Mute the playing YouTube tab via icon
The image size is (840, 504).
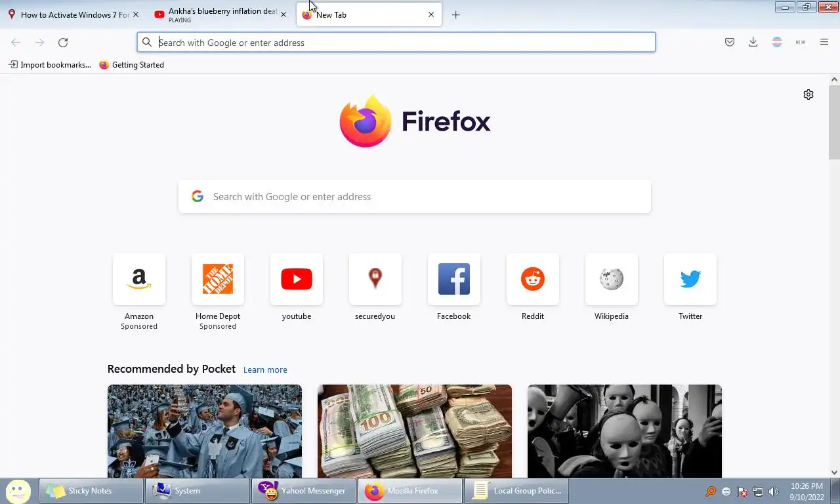pos(159,14)
